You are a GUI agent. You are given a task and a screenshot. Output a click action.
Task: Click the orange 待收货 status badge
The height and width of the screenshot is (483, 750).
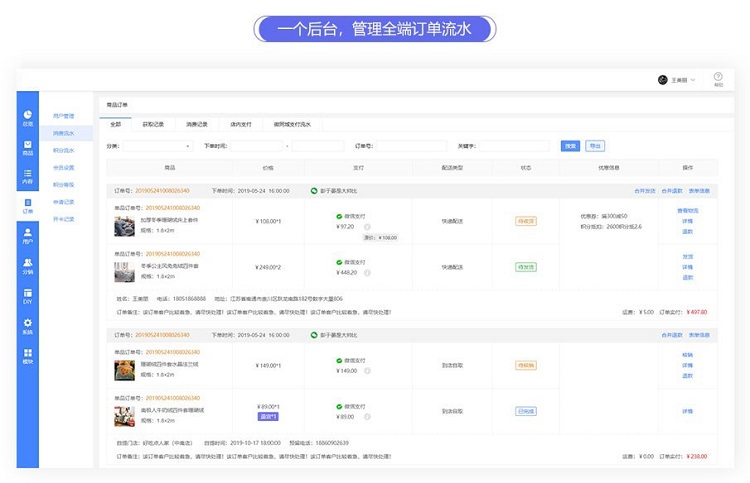[x=526, y=221]
